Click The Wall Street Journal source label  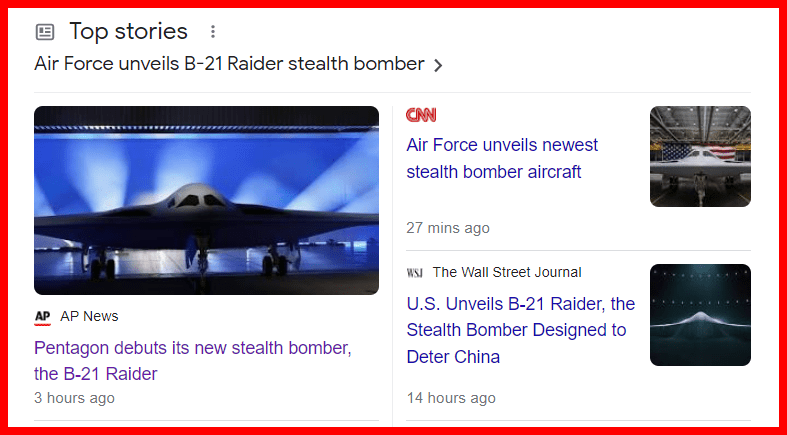507,272
